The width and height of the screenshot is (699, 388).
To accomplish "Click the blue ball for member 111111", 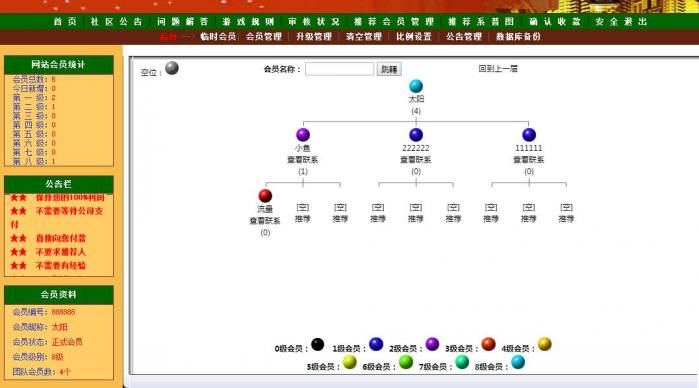I will click(x=529, y=135).
